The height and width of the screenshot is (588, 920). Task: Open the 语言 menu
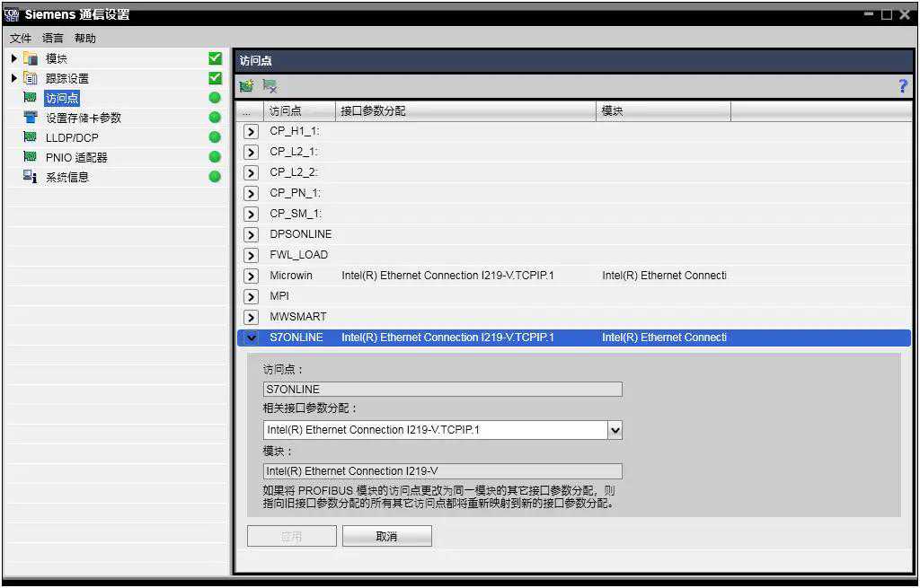[53, 39]
